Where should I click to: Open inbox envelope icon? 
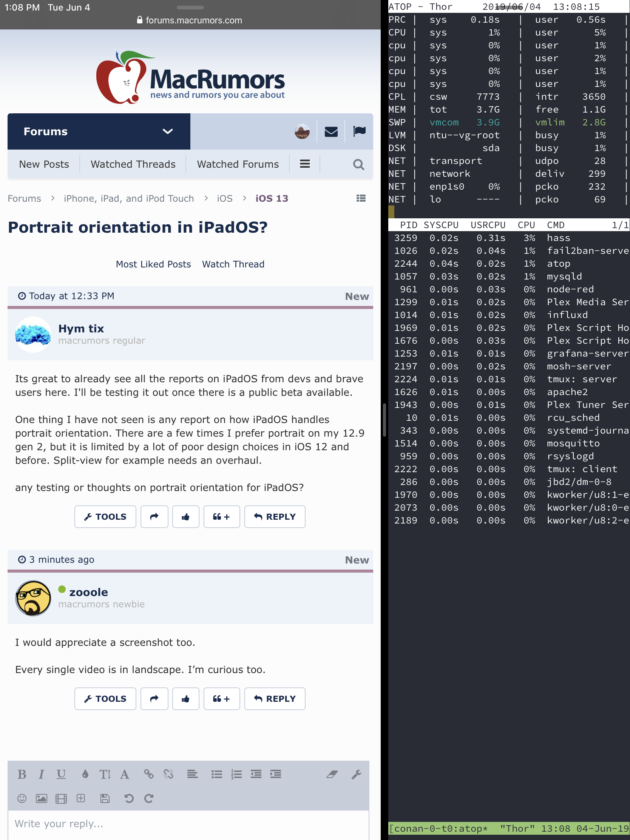(331, 131)
